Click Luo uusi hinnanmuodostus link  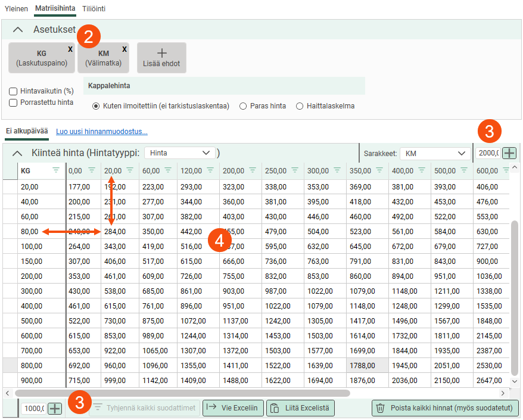[x=101, y=131]
